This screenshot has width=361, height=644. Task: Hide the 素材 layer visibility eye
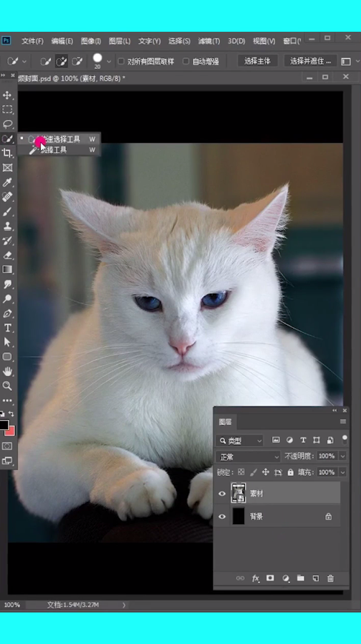222,494
